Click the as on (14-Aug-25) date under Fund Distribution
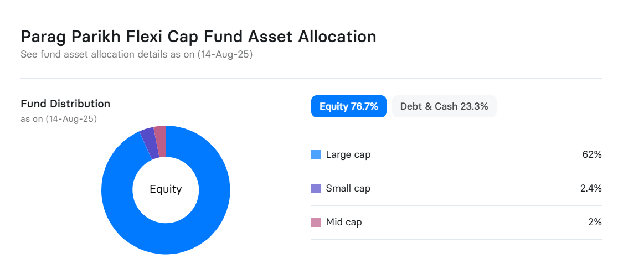Screen dimensions: 644x258 (59, 119)
